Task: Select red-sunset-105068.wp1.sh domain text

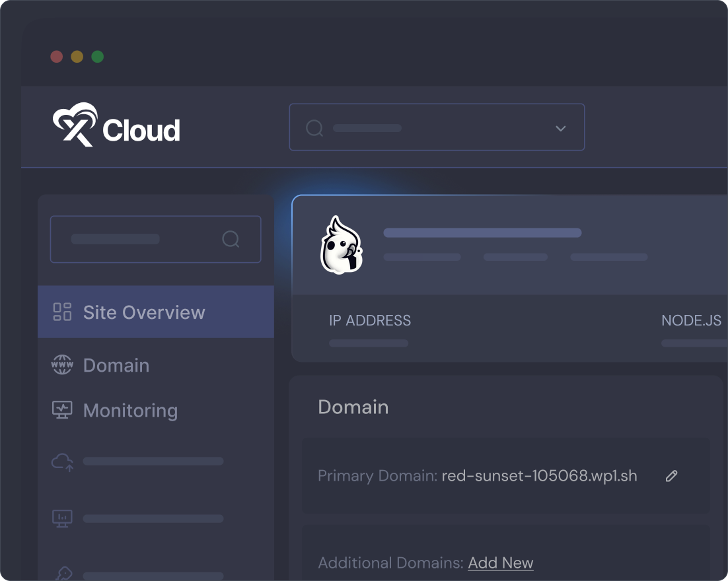Action: click(539, 476)
